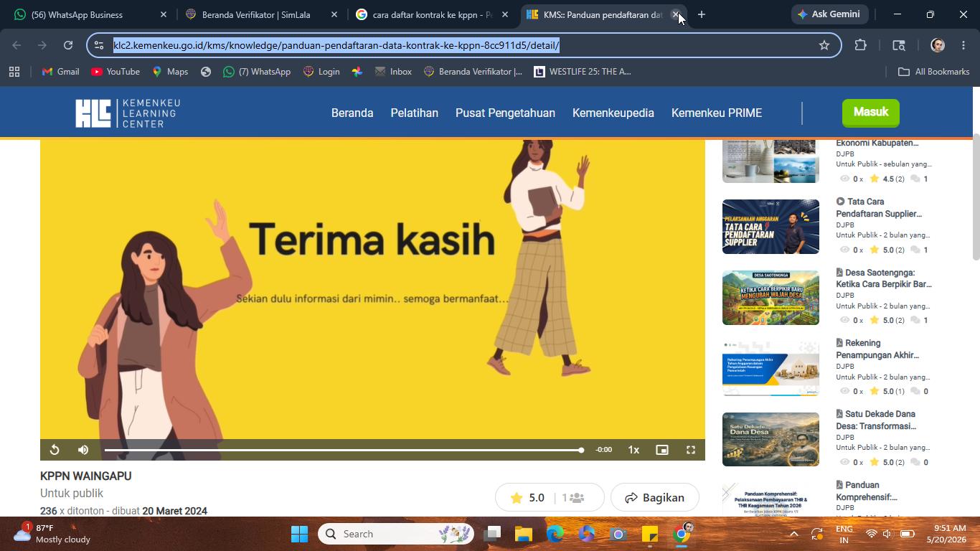Screen dimensions: 980x551
Task: Open the Chrome profile avatar
Action: [938, 45]
